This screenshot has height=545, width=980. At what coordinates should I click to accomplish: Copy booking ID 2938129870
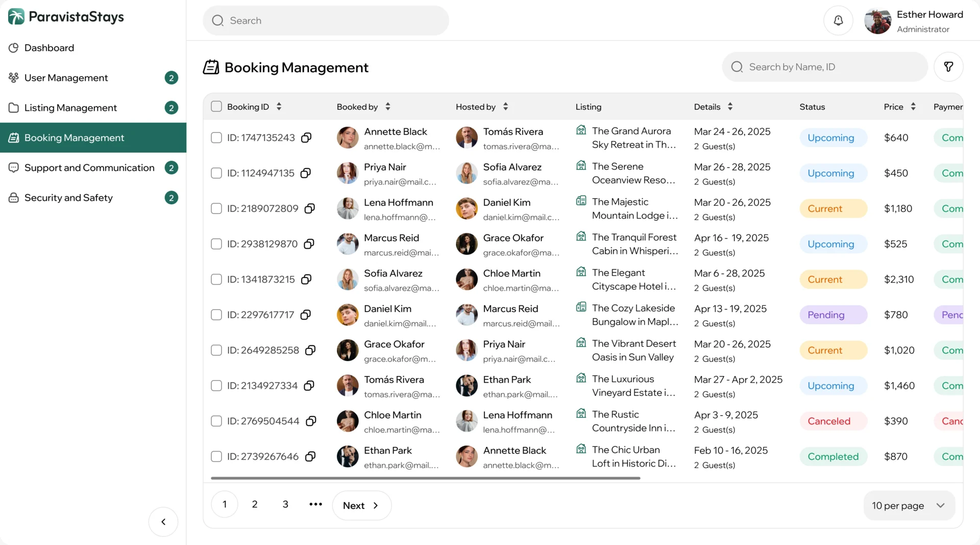pos(309,244)
